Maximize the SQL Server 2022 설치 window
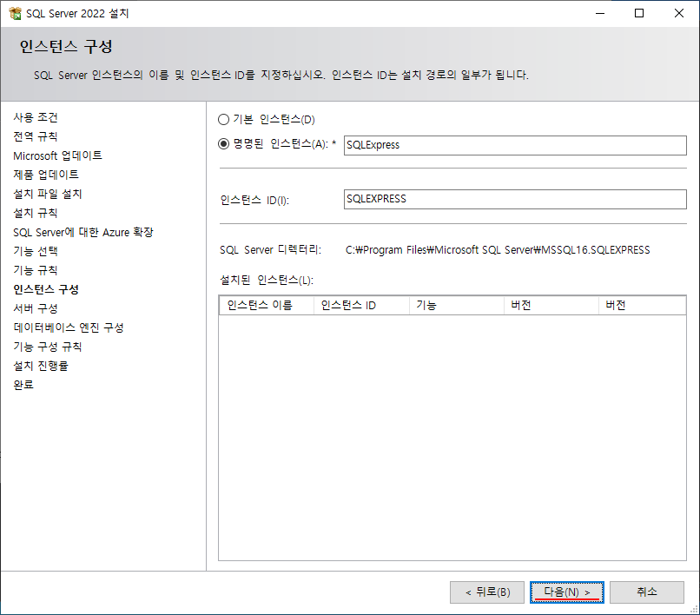700x615 pixels. [x=639, y=13]
